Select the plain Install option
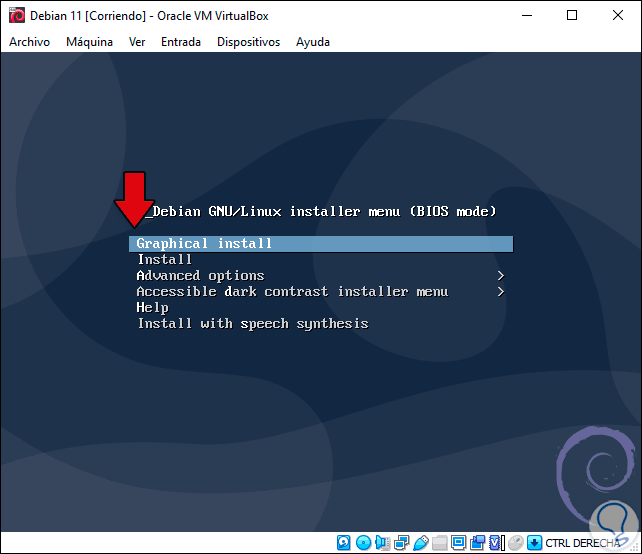The image size is (642, 554). click(x=165, y=260)
